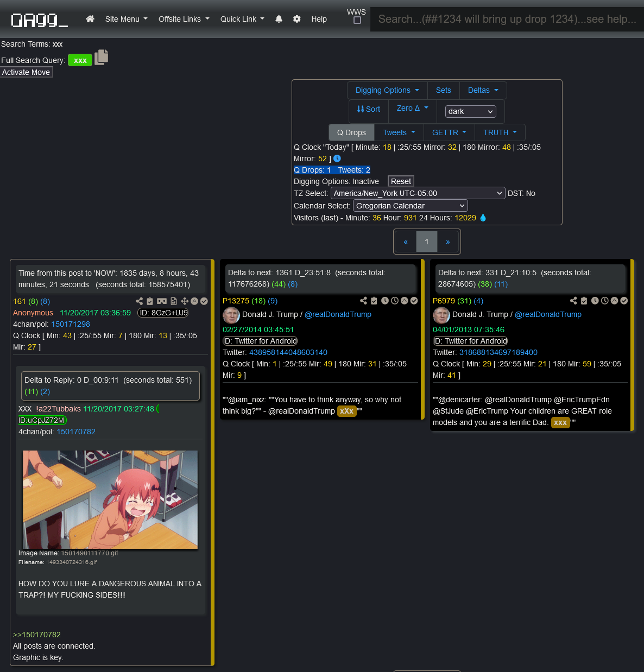Open Twitter link 318688134697189400
The width and height of the screenshot is (644, 672).
point(498,352)
